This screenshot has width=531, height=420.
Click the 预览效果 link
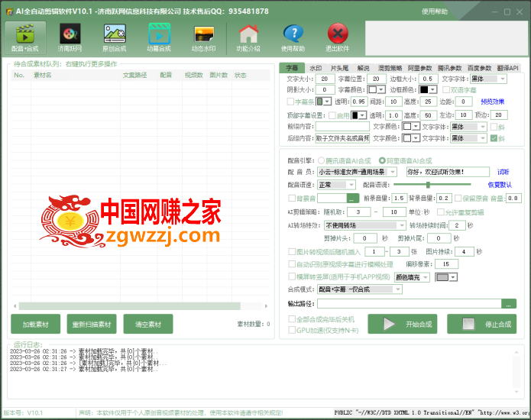pyautogui.click(x=492, y=102)
